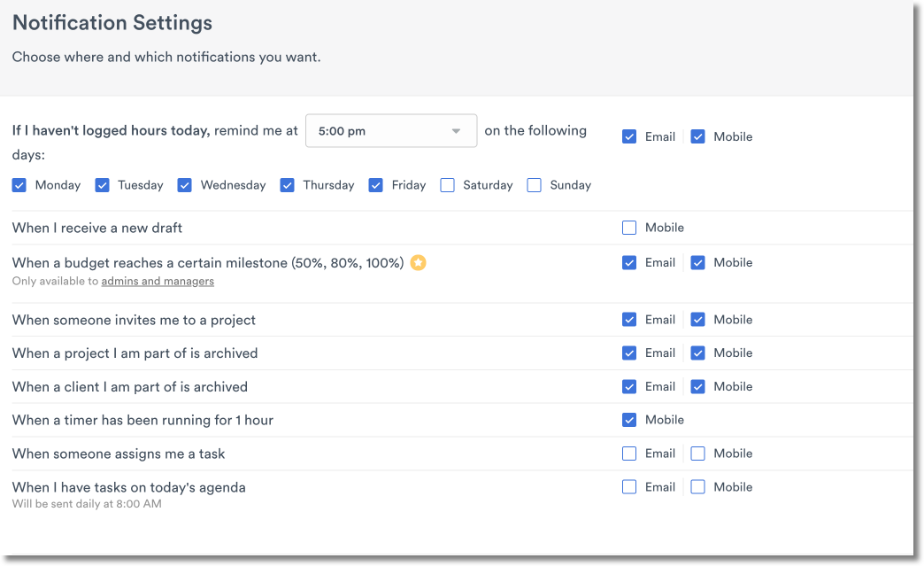924x566 pixels.
Task: Uncheck Mobile when a client is archived
Action: pos(697,386)
